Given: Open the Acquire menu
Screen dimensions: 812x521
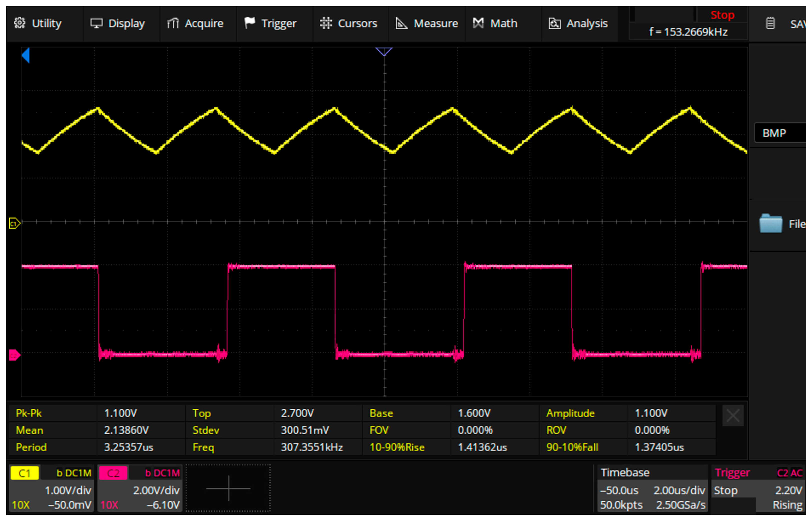Looking at the screenshot, I should point(198,24).
